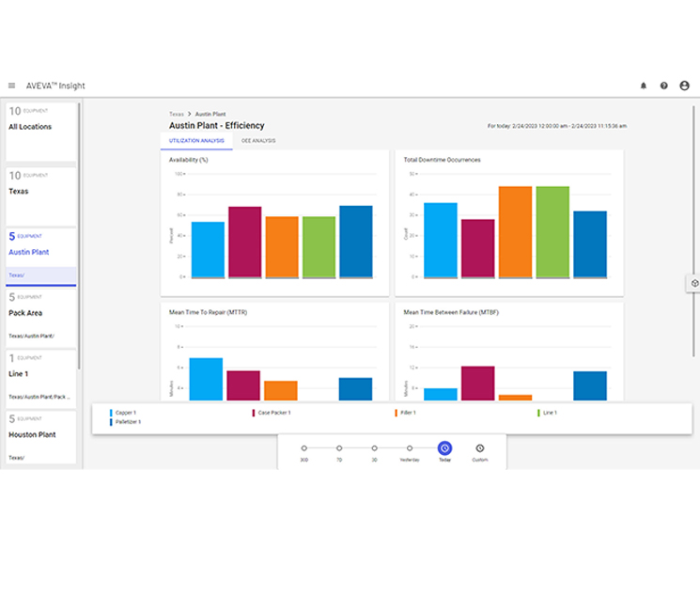The height and width of the screenshot is (611, 700).
Task: Open the Houston Plant location card
Action: tap(39, 437)
